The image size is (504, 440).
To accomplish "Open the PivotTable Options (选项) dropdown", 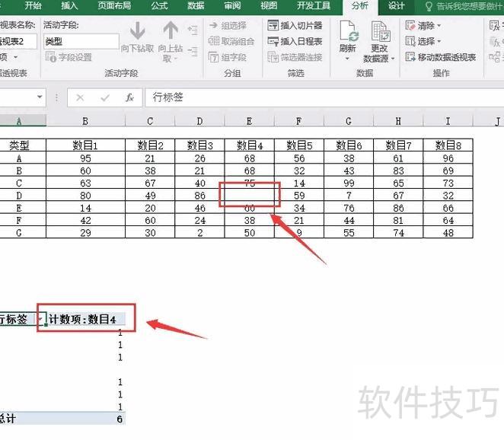I will point(8,58).
